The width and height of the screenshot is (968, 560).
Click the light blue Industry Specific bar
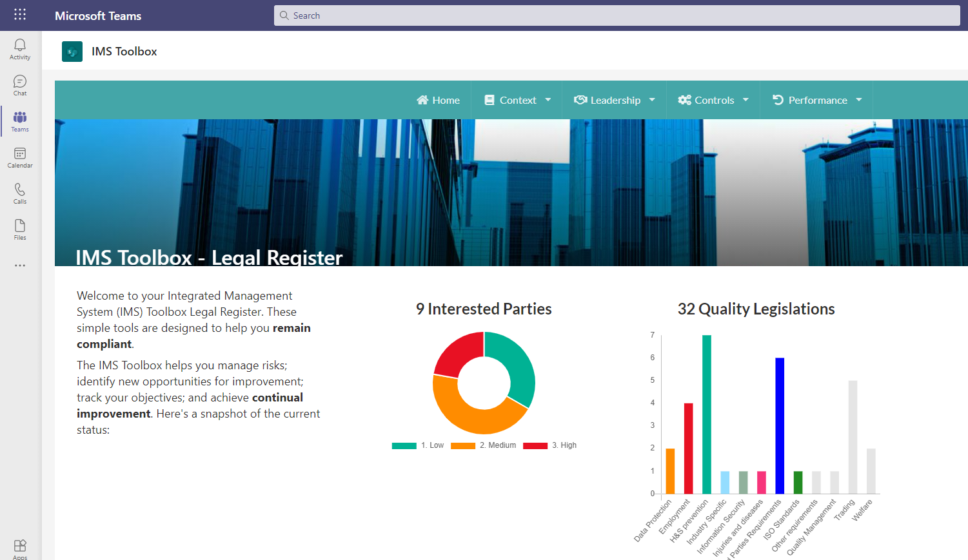coord(725,483)
